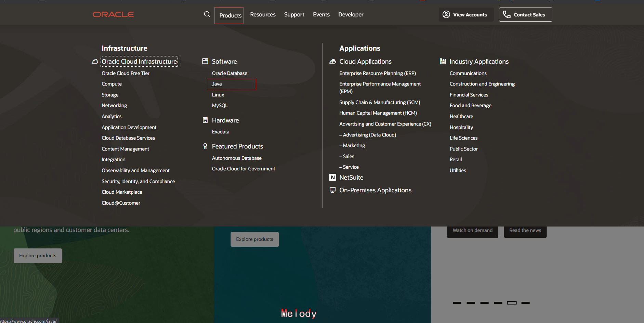
Task: Open Advertising and Customer Experience (CX)
Action: [x=385, y=124]
